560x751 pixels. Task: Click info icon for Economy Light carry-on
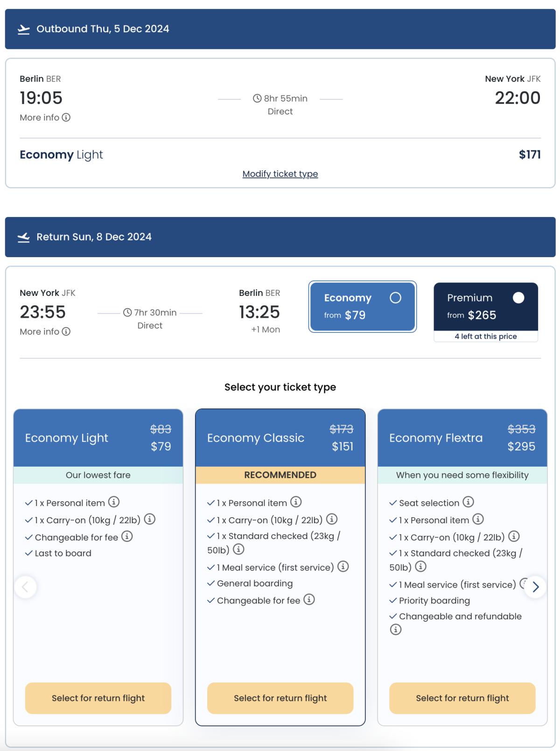coord(150,519)
